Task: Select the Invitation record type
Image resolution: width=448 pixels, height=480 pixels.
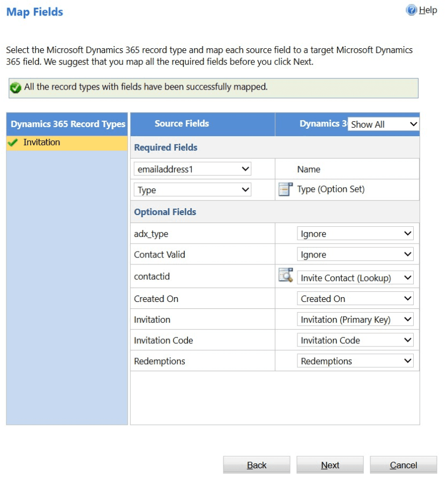Action: coord(67,143)
